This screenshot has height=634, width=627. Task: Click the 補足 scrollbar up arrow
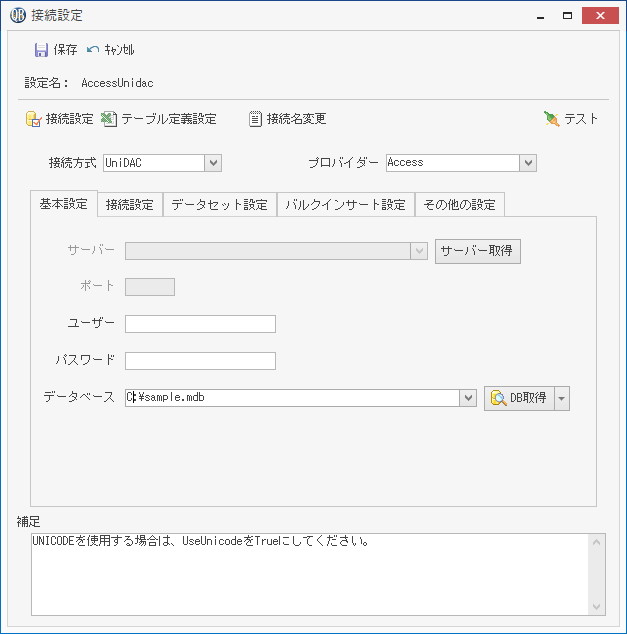coord(596,542)
